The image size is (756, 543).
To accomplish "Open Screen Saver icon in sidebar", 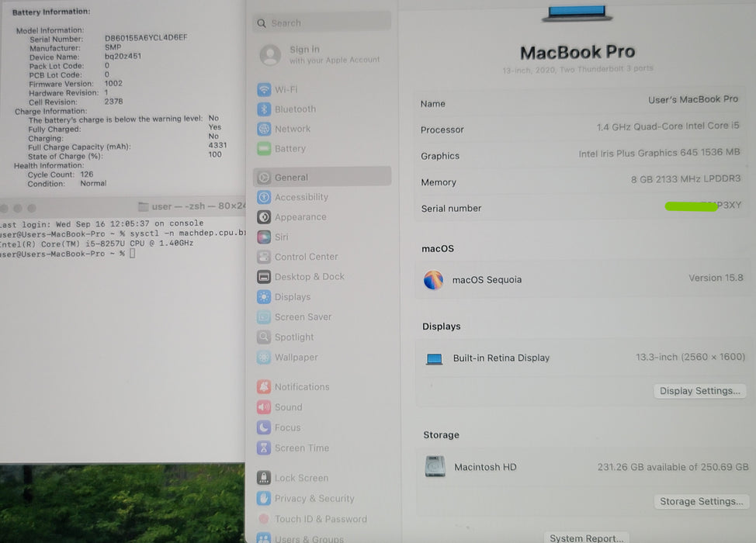I will point(264,317).
